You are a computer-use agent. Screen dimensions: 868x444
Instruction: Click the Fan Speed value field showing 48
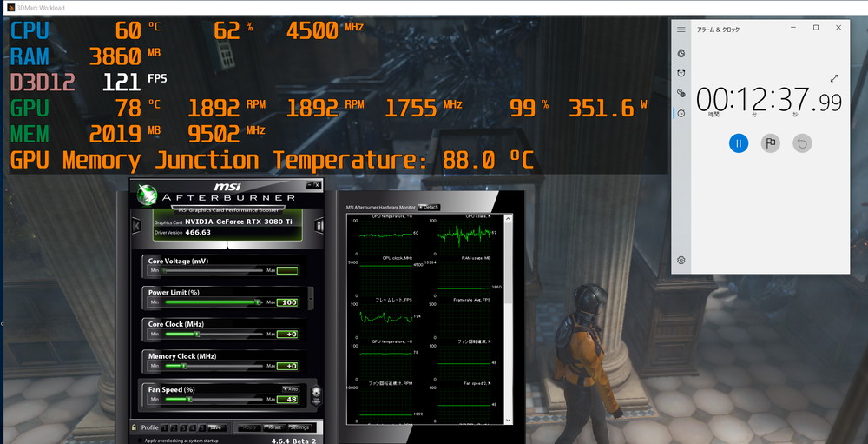tap(287, 399)
